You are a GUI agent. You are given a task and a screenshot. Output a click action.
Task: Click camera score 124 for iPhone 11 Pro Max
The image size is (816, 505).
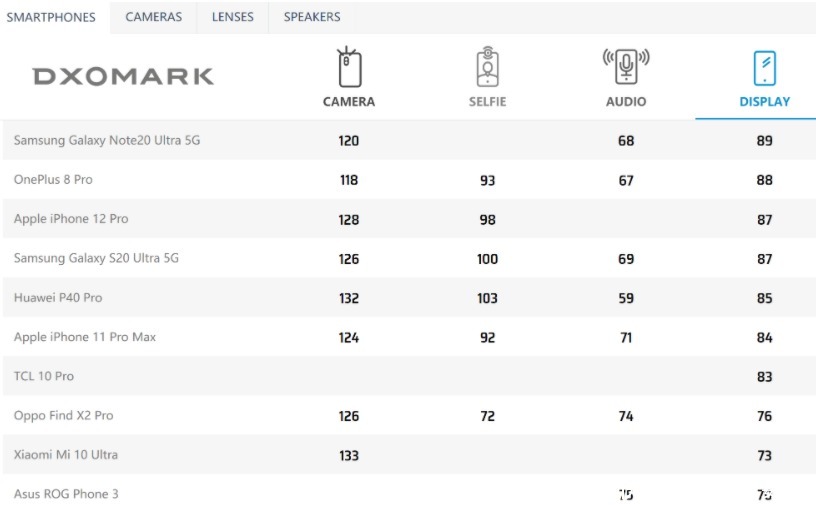[x=349, y=337]
